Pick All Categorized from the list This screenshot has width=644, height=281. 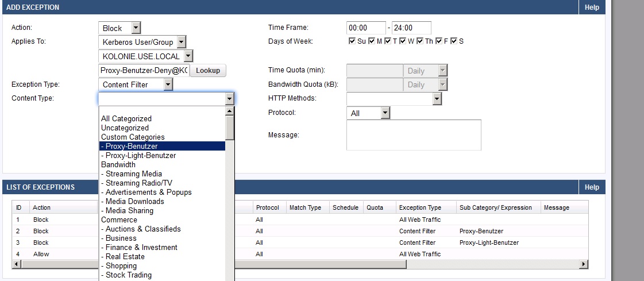126,118
